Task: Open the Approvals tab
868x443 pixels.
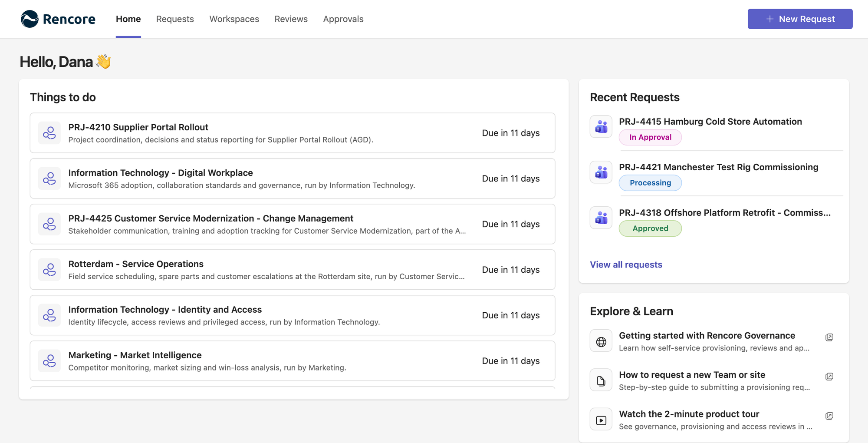Action: [343, 19]
